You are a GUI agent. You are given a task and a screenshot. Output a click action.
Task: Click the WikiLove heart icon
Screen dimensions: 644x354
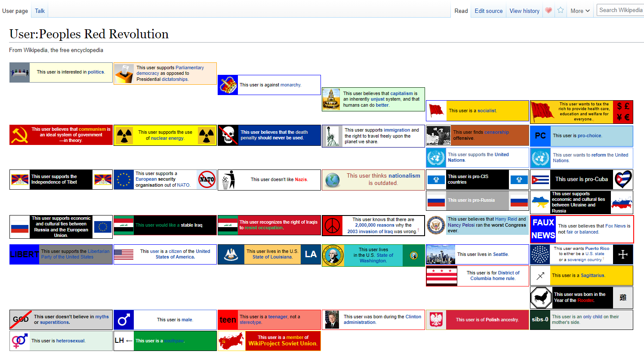click(548, 10)
